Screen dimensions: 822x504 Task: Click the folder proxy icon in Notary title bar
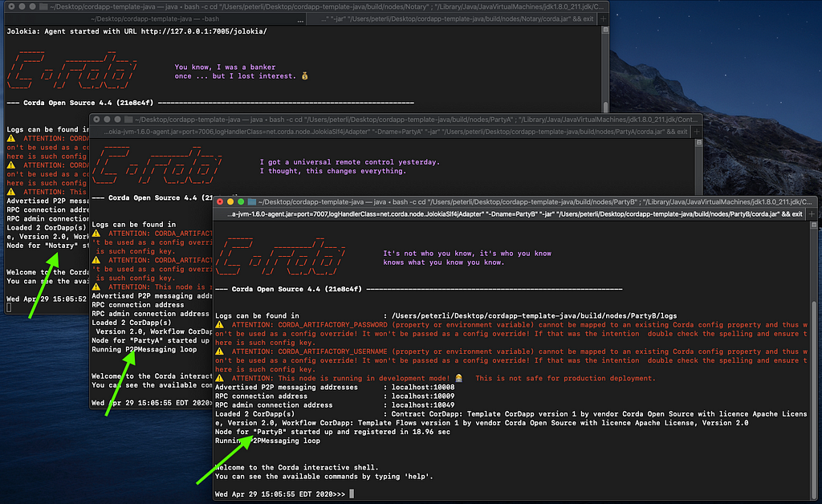[x=43, y=6]
